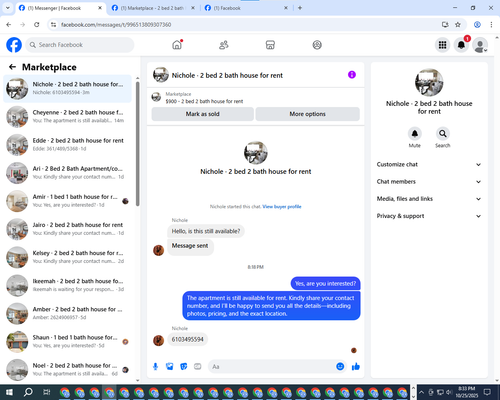This screenshot has width=500, height=400.
Task: Open the taskbar clock and date
Action: (x=467, y=392)
